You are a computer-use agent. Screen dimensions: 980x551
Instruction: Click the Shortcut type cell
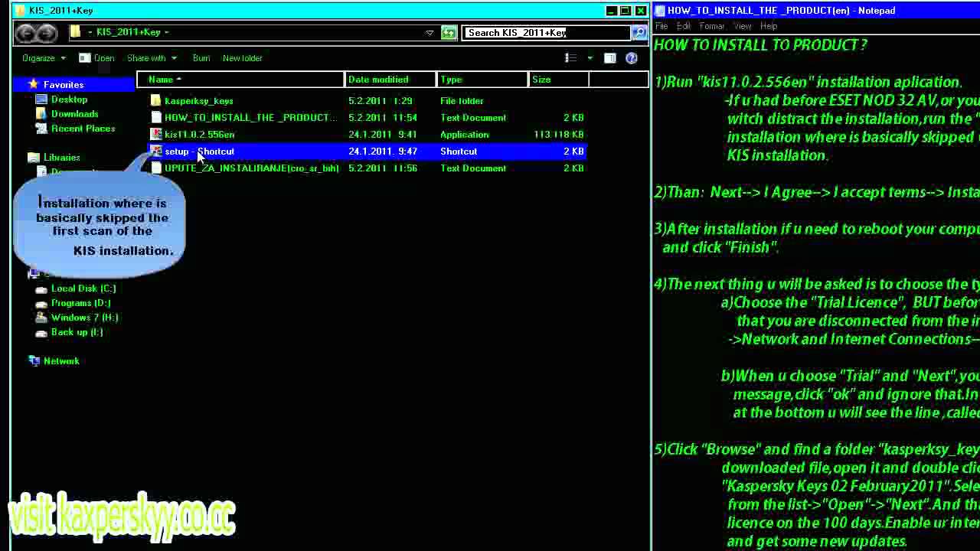(x=459, y=152)
